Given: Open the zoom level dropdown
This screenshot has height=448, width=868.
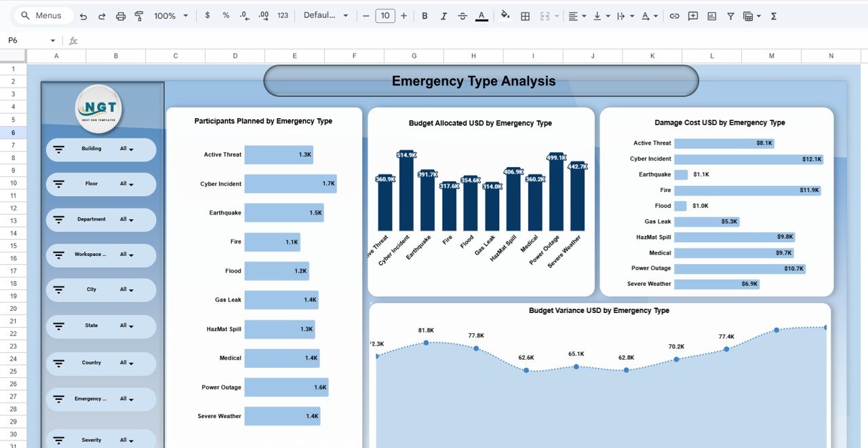Looking at the screenshot, I should (x=171, y=16).
